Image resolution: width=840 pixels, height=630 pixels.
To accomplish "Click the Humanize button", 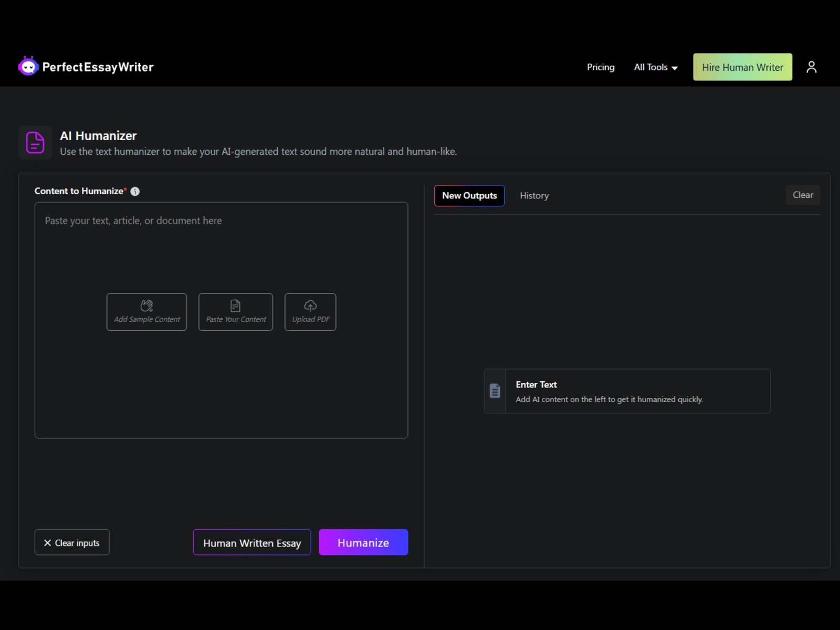I will tap(363, 542).
